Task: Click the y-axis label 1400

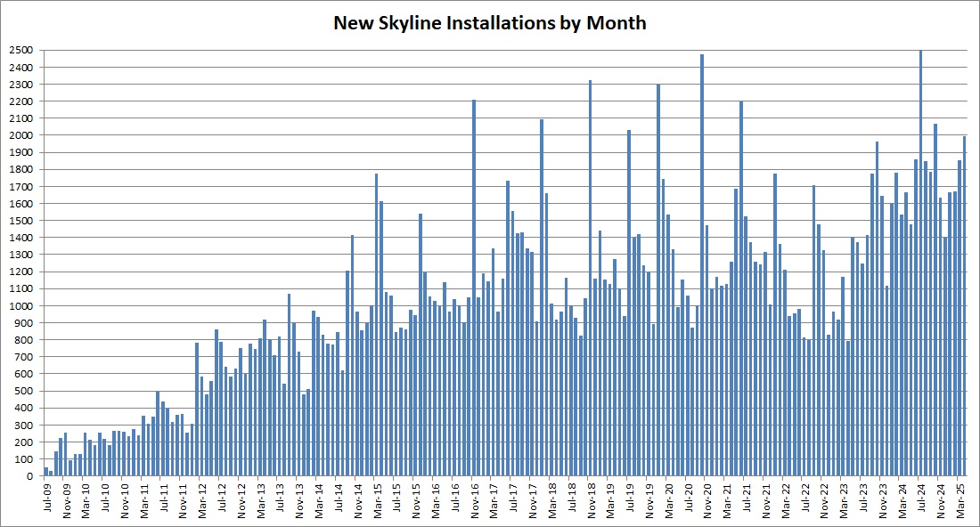Action: pos(21,238)
